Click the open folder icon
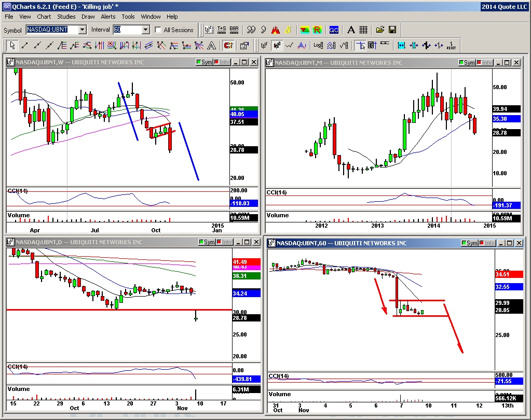The image size is (531, 420). [x=380, y=30]
